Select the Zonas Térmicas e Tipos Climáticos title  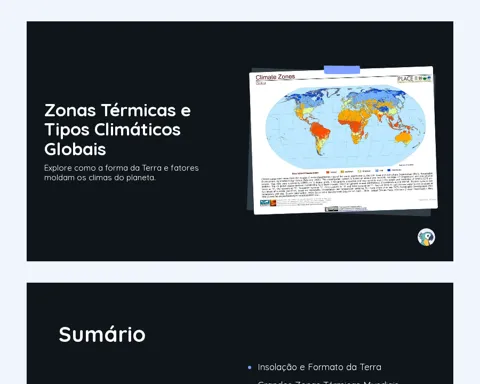(x=117, y=129)
